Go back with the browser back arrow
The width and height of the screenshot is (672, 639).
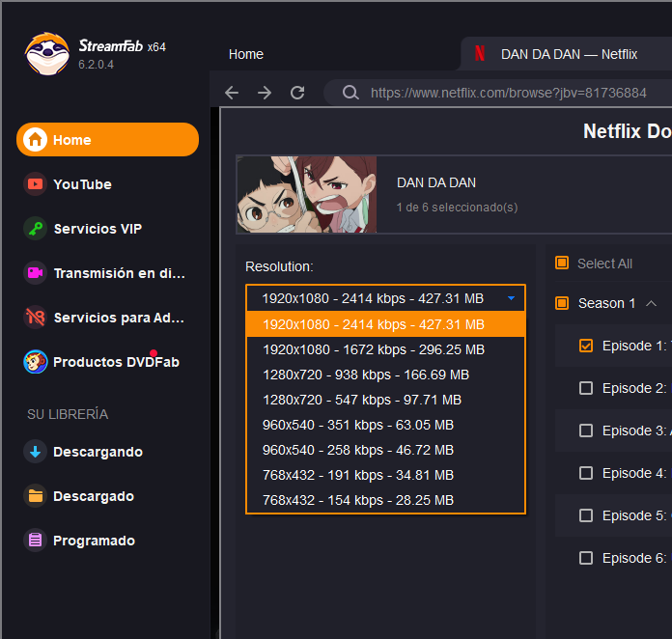[232, 93]
